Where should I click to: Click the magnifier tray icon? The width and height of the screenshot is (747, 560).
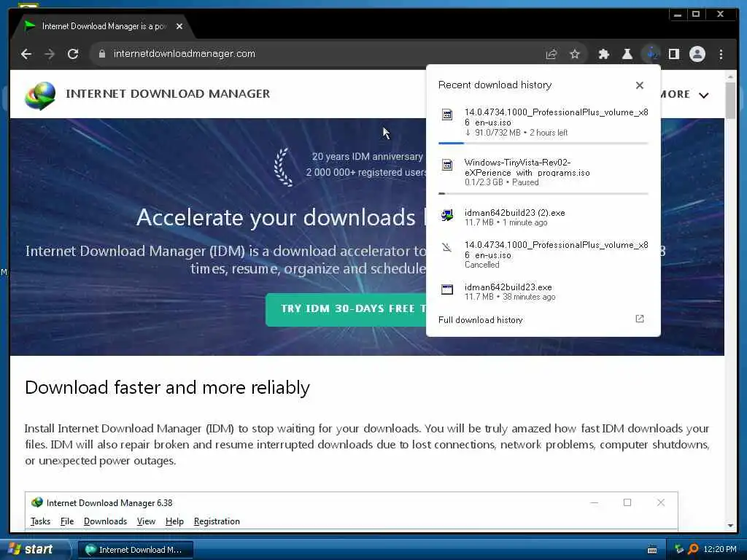pos(693,550)
